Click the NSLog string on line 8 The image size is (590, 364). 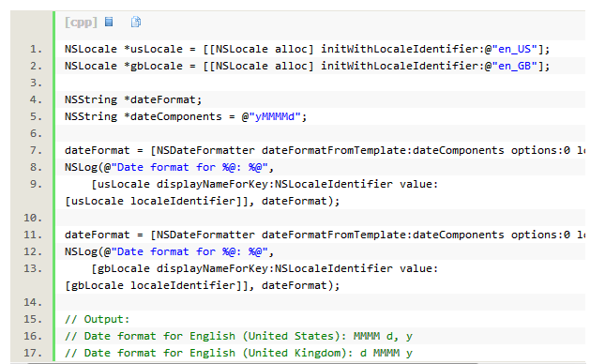[x=189, y=167]
